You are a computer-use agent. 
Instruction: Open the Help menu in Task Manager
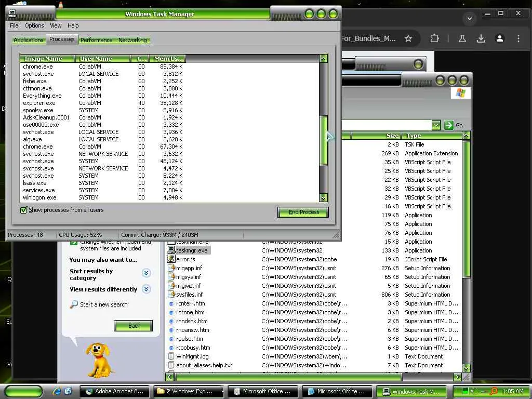point(73,25)
